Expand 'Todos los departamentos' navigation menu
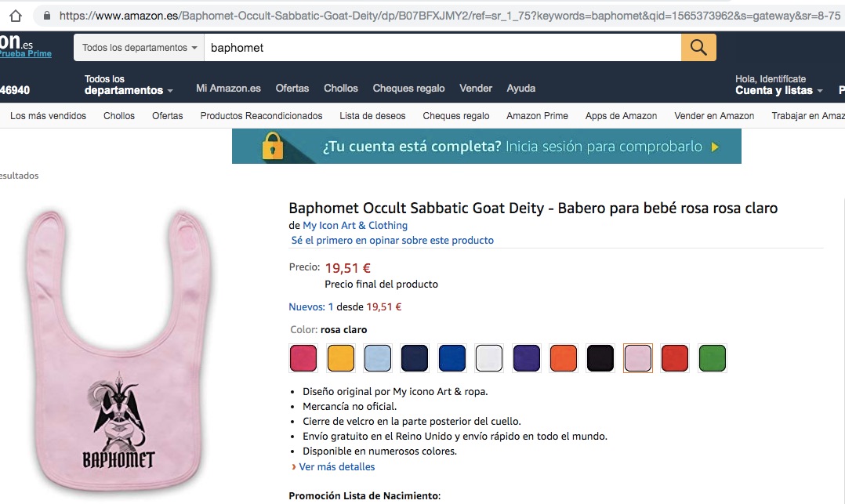This screenshot has height=504, width=845. pyautogui.click(x=129, y=85)
